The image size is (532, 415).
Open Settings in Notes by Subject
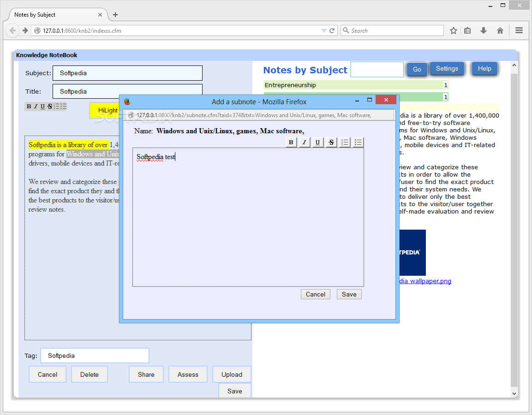click(447, 69)
